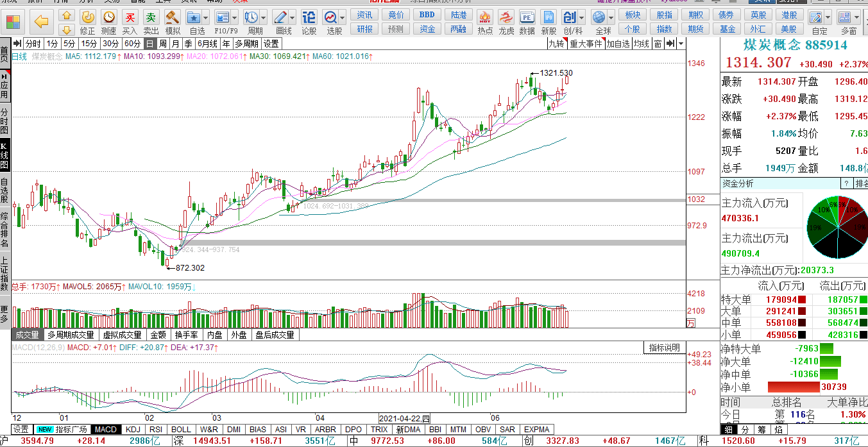Screen dimensions: 868x447
Task: Click the 论股 discussion icon
Action: click(x=309, y=22)
